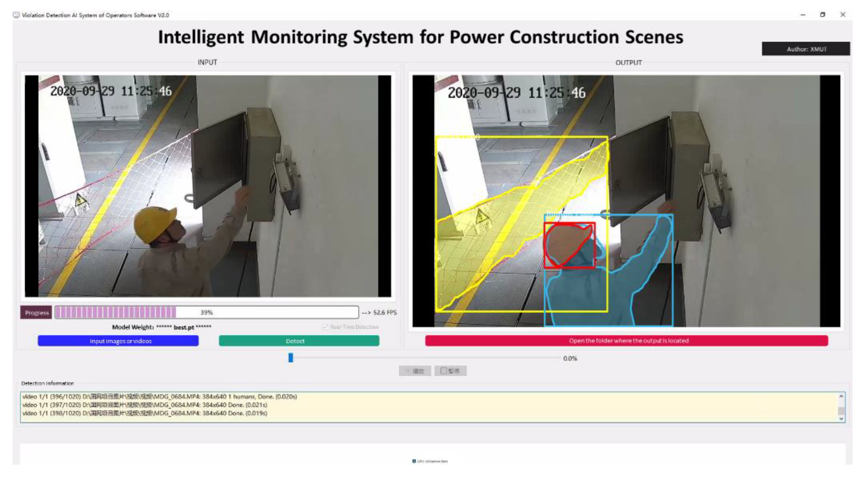Click the application icon in title bar
Viewport: 868px width, 480px height.
click(x=16, y=15)
